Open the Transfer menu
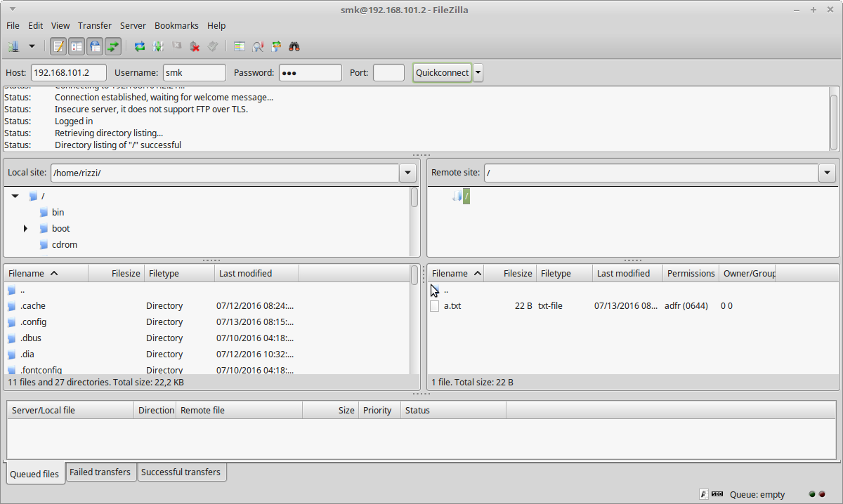Image resolution: width=843 pixels, height=504 pixels. click(x=95, y=25)
